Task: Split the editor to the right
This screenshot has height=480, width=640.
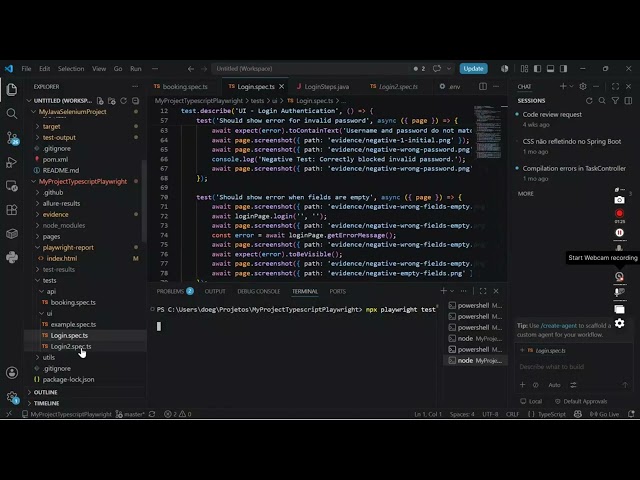Action: pyautogui.click(x=482, y=87)
